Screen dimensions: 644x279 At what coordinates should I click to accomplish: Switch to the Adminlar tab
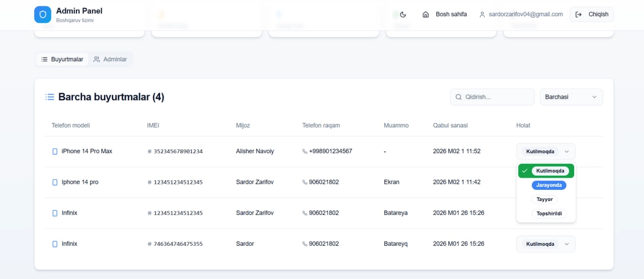110,59
